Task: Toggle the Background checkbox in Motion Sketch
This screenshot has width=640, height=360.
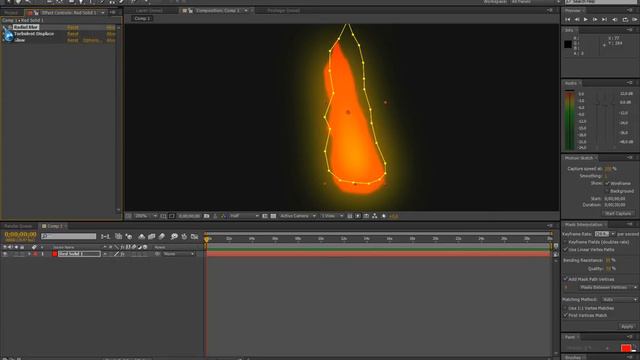Action: coord(607,191)
